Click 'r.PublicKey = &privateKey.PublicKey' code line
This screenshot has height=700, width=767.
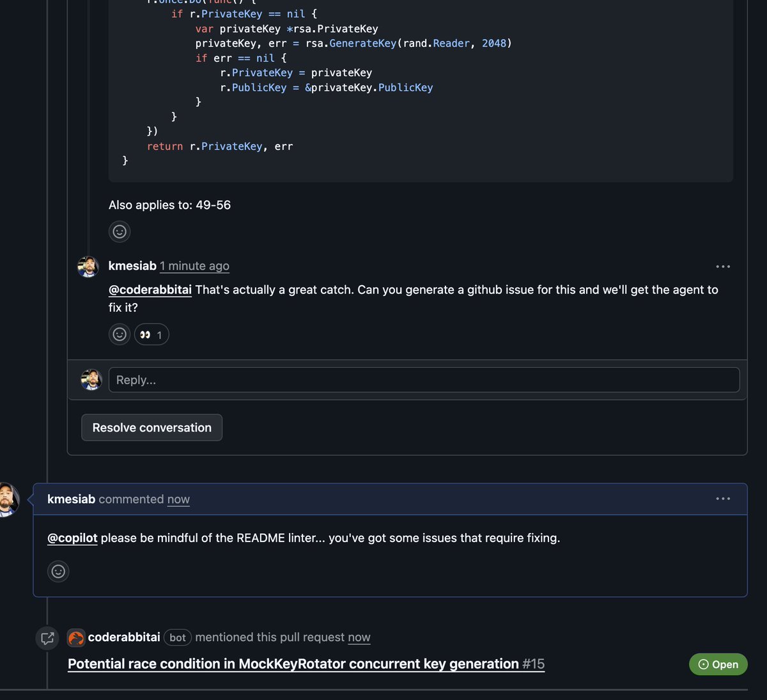point(326,88)
